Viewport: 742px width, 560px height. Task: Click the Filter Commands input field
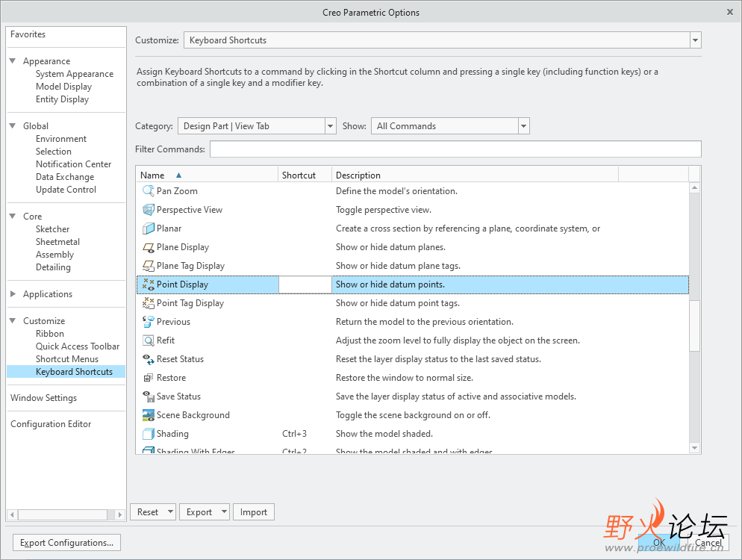(x=455, y=149)
